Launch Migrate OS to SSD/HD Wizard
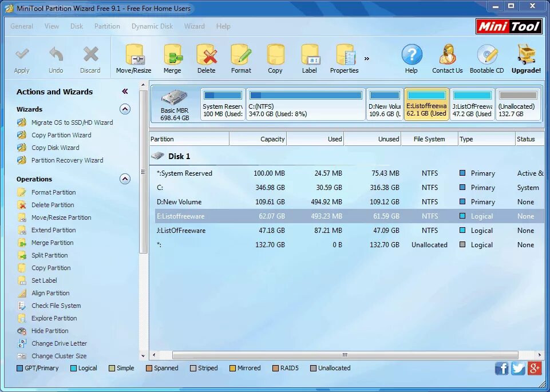Screen dimensions: 550x392 pos(65,122)
